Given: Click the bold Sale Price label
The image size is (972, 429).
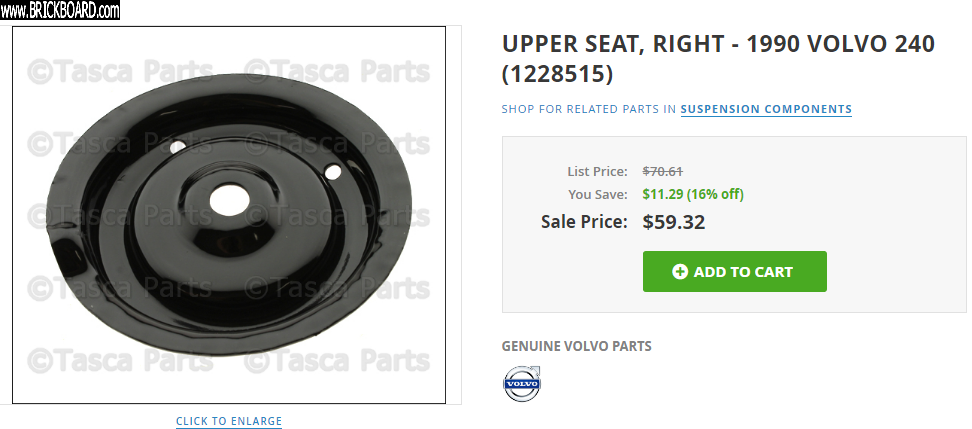Looking at the screenshot, I should [x=584, y=222].
